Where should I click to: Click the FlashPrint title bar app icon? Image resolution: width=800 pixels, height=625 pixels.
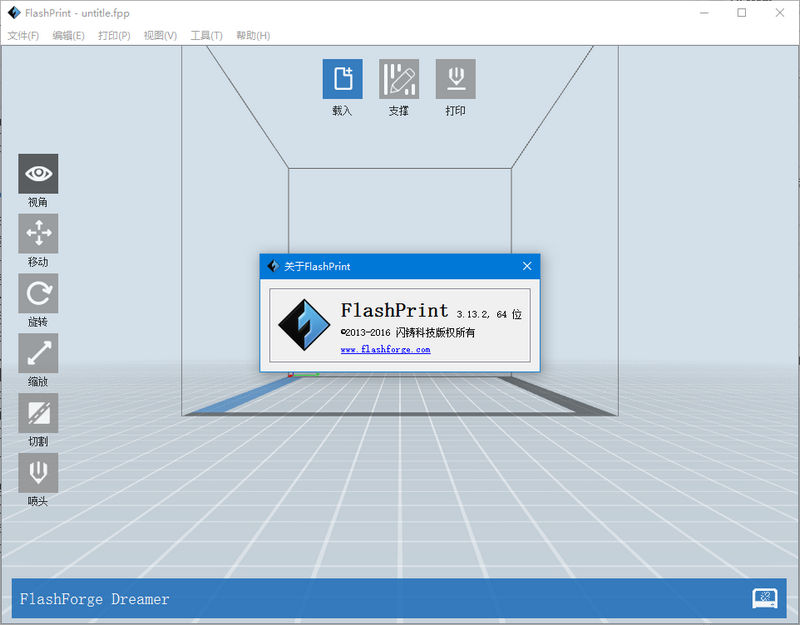click(x=14, y=13)
